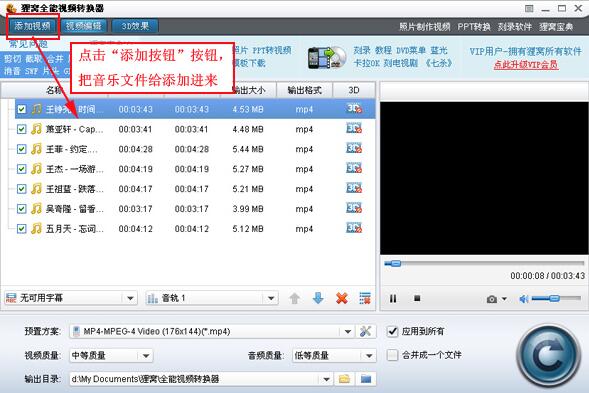Image resolution: width=589 pixels, height=393 pixels.
Task: Click the menu icon in title bar
Action: point(529,8)
